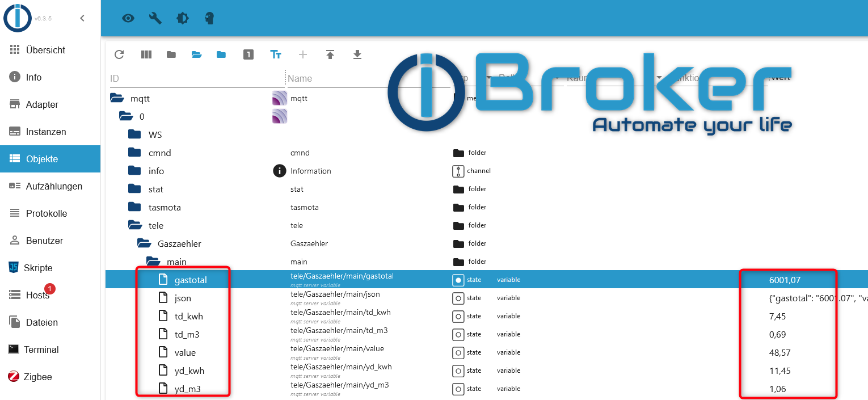Toggle the eye visibility icon in header
The width and height of the screenshot is (868, 400).
click(128, 18)
